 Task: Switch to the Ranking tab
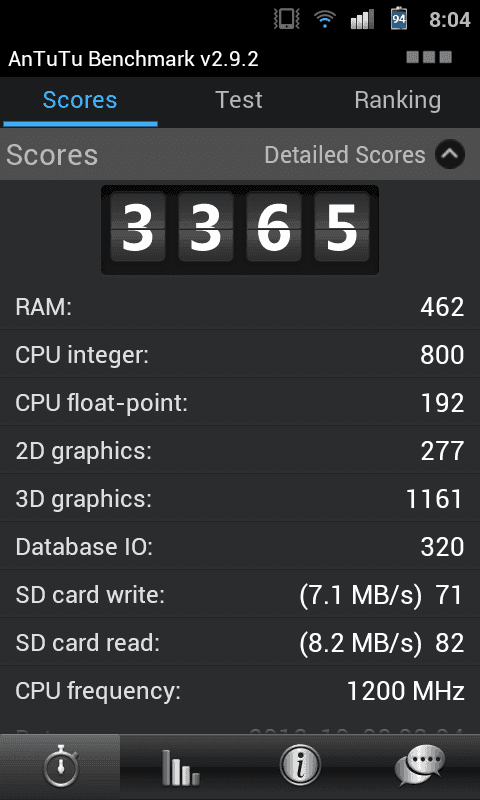[398, 100]
